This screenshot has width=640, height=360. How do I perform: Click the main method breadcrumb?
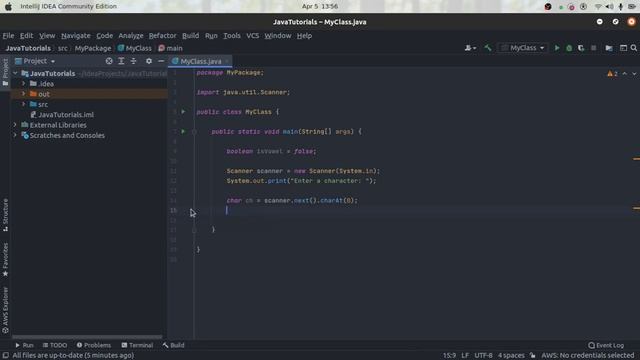click(171, 48)
